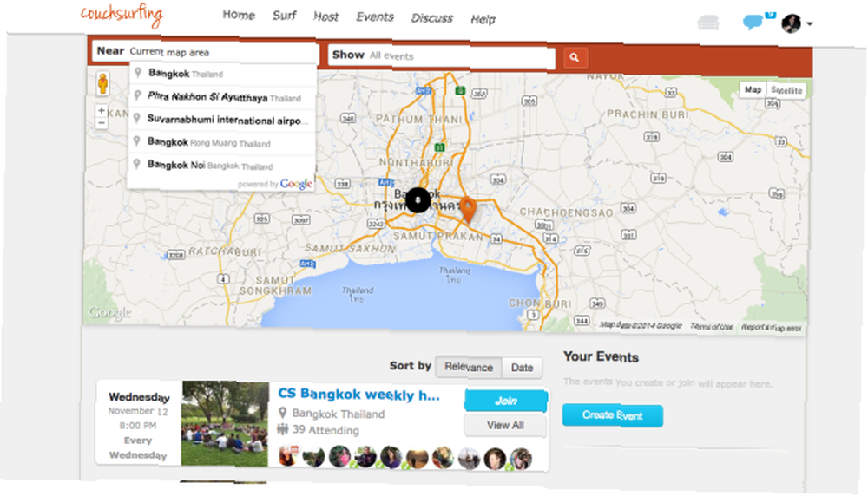
Task: Click the black circular map marker
Action: click(418, 199)
